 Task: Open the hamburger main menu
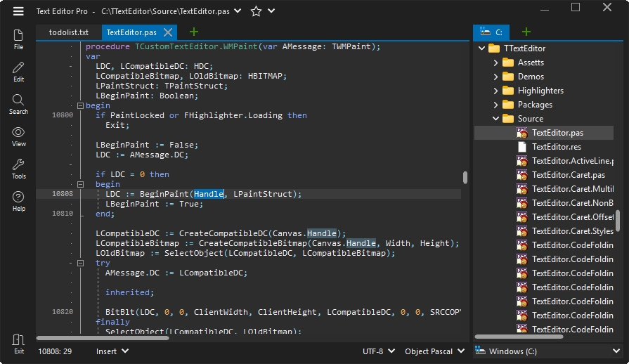(18, 11)
